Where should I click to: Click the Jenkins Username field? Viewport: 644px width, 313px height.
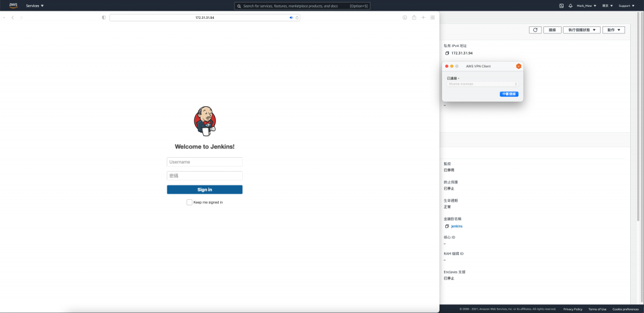[204, 162]
